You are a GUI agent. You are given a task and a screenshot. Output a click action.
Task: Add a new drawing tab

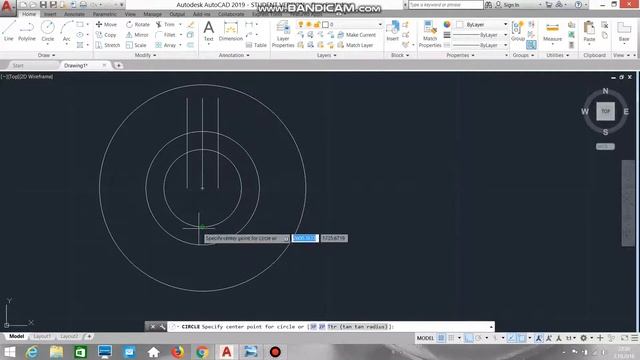click(x=118, y=65)
